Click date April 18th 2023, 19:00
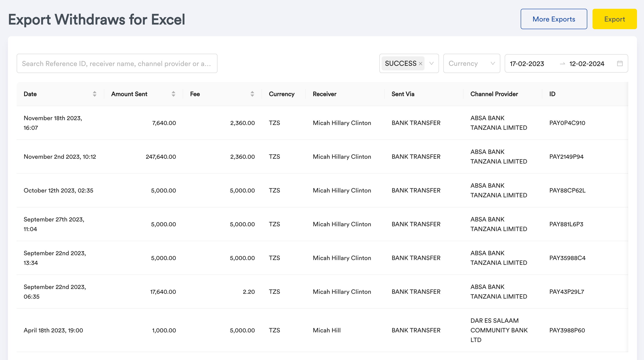This screenshot has height=360, width=644. tap(53, 330)
